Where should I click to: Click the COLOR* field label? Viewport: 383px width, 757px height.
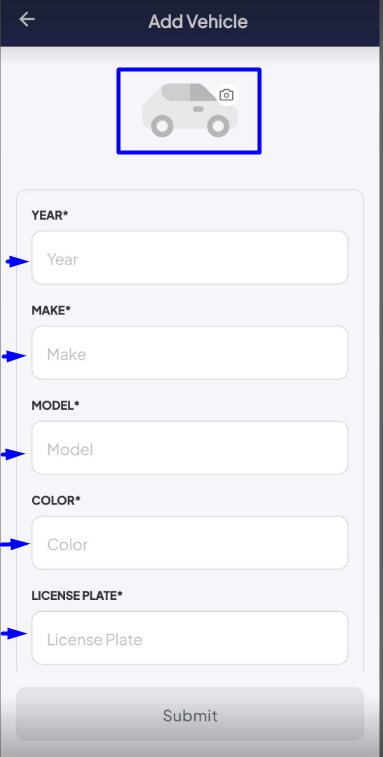[56, 501]
